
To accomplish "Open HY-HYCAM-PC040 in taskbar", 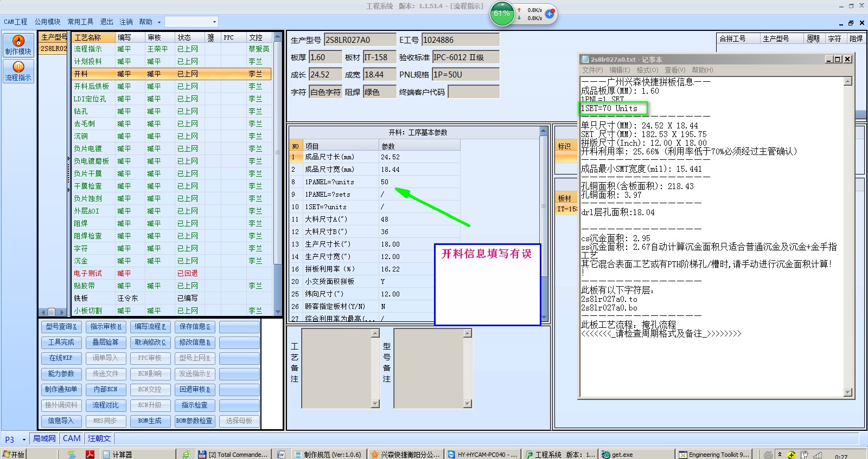I will click(482, 454).
